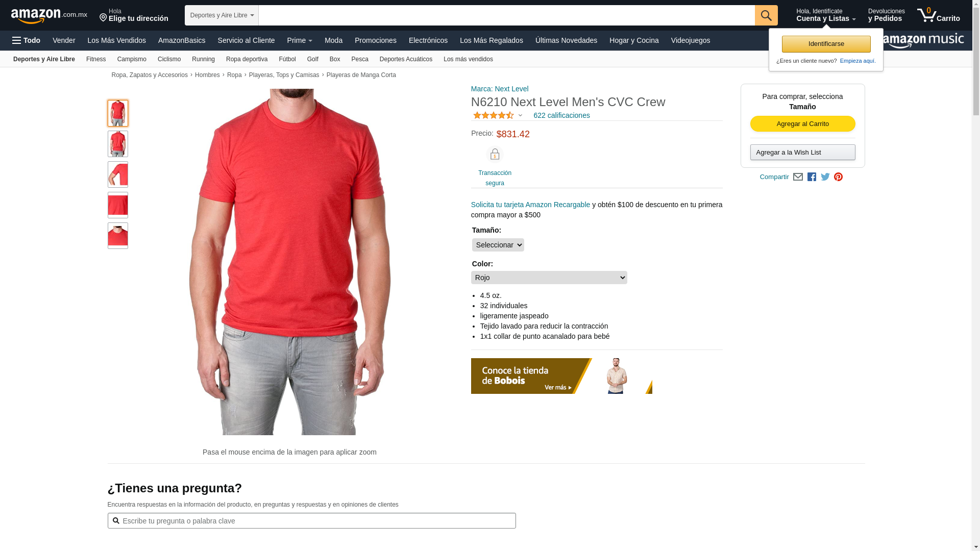Click the Transacción segura lock icon

tap(495, 154)
